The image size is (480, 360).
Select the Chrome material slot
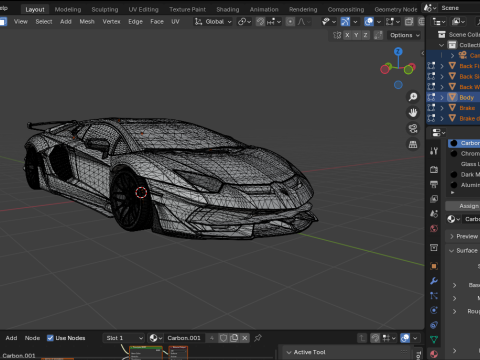[x=464, y=154]
